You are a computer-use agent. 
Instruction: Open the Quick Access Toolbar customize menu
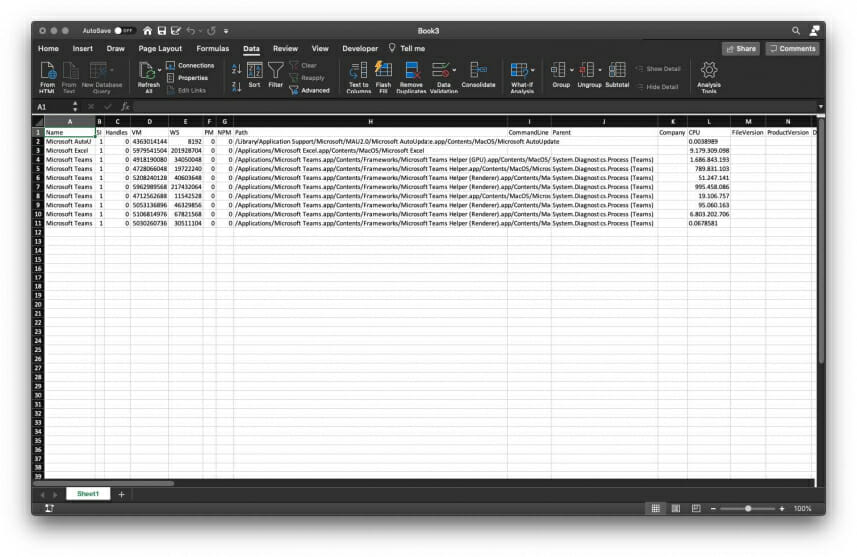pos(226,31)
